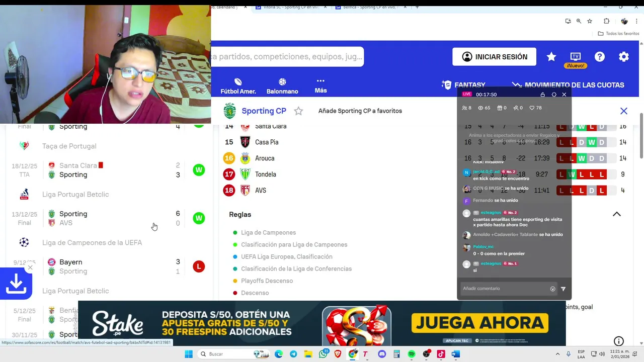Dismiss the download button with small X

tap(30, 267)
